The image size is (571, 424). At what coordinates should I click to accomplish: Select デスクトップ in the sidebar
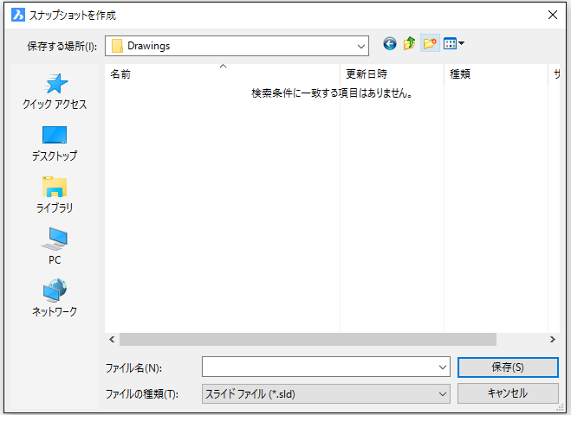click(55, 144)
